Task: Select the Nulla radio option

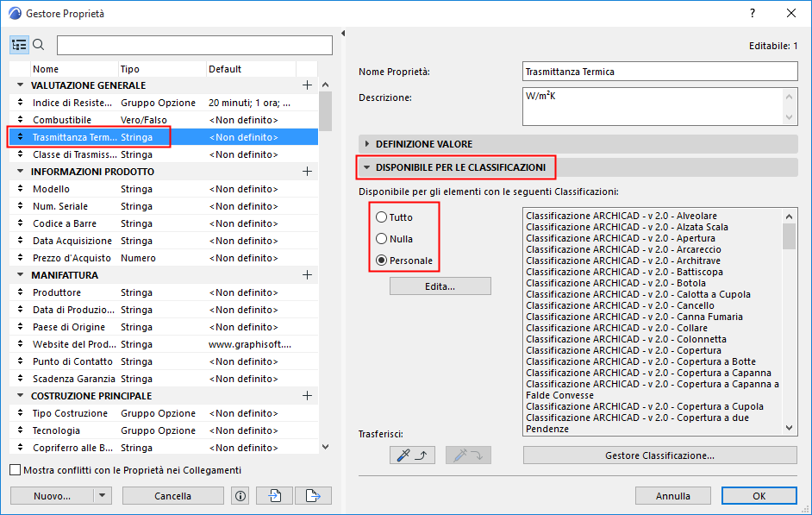Action: tap(382, 238)
